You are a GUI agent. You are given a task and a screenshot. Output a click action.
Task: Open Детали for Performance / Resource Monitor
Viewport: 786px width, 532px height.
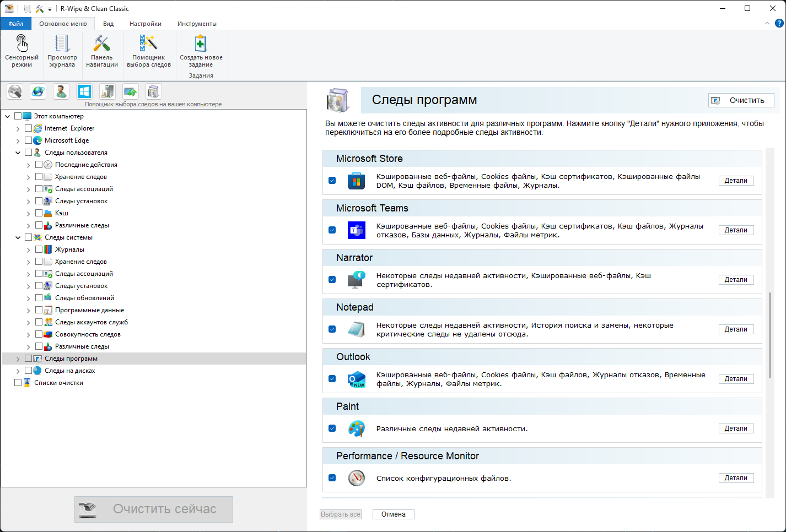tap(736, 478)
